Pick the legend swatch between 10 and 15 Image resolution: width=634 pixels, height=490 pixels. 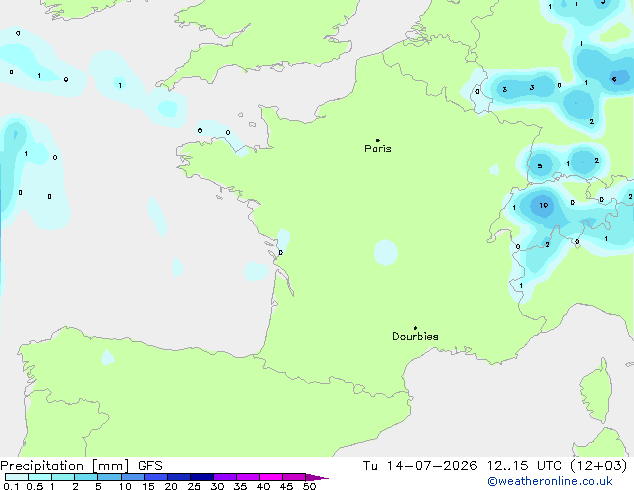click(x=132, y=477)
